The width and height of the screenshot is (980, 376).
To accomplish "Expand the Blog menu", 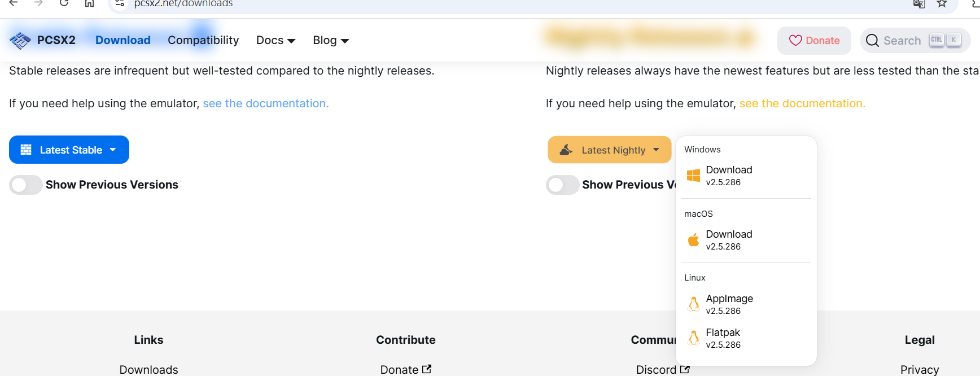I will point(331,41).
